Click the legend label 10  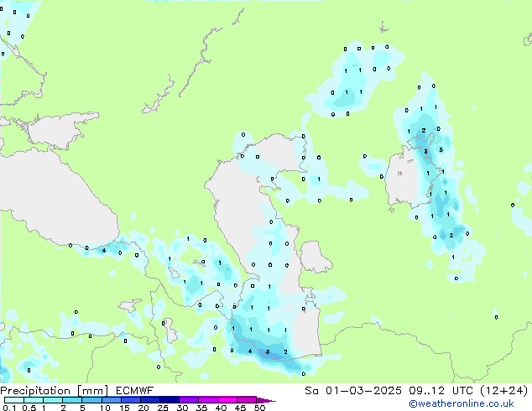[105, 408]
